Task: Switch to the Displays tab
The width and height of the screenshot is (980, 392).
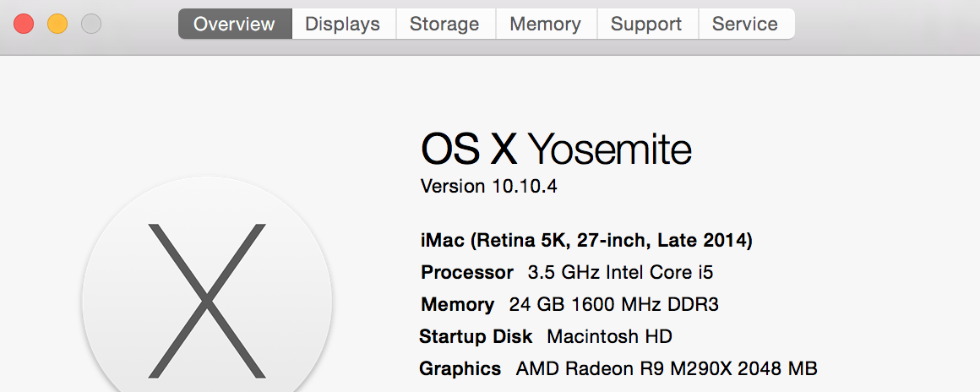Action: click(343, 24)
